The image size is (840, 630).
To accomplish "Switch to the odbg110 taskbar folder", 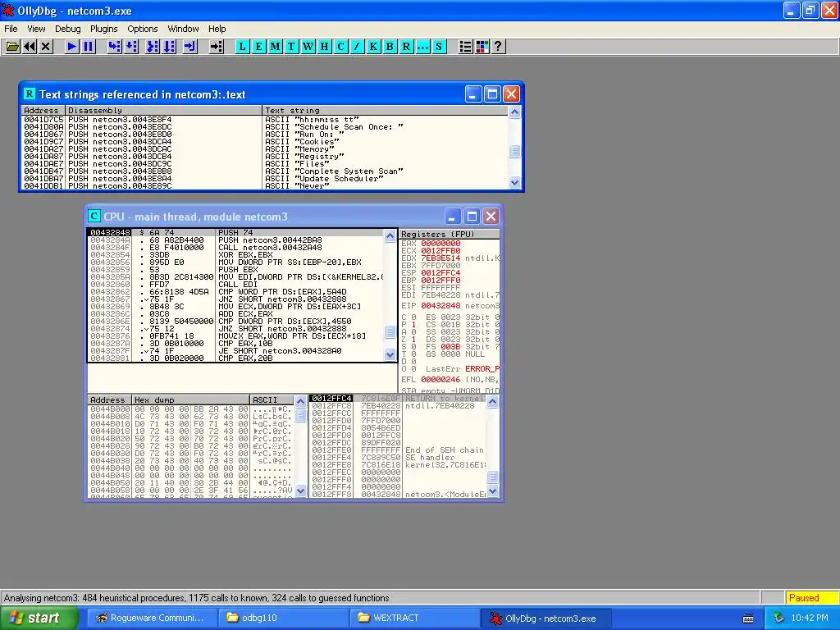I will (284, 618).
